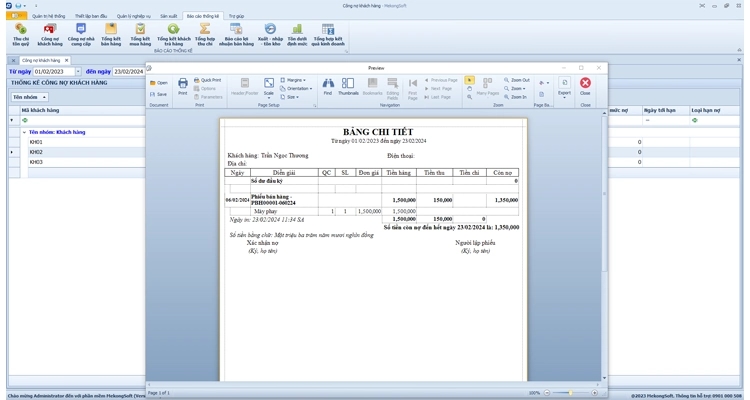Click the Print icon in Preview
750x400 pixels.
click(x=182, y=86)
